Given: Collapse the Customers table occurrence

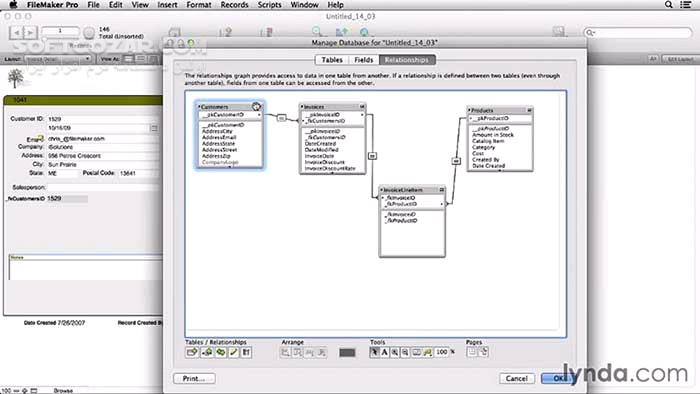Looking at the screenshot, I should (256, 107).
